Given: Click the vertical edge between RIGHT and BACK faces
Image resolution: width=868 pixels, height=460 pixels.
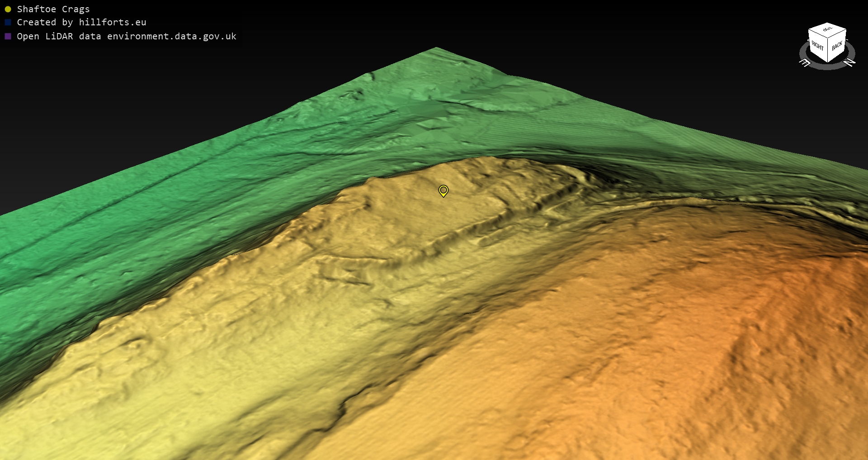Looking at the screenshot, I should pyautogui.click(x=828, y=50).
